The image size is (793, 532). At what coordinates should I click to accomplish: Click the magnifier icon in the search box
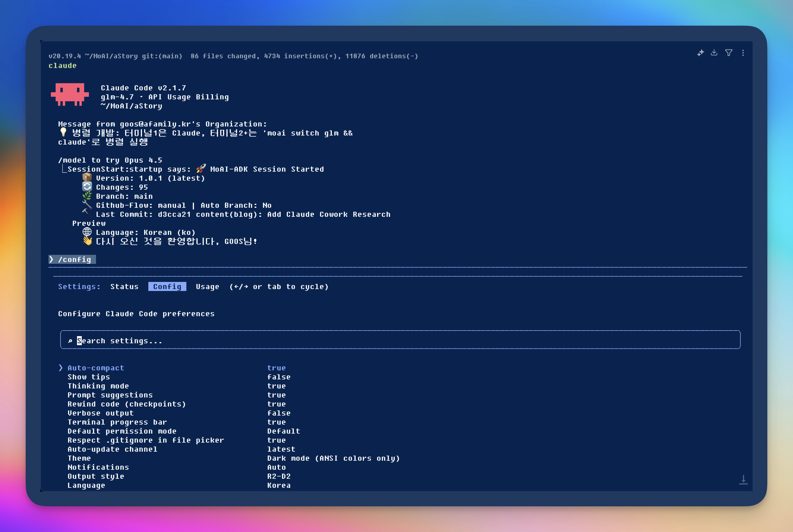(x=70, y=341)
